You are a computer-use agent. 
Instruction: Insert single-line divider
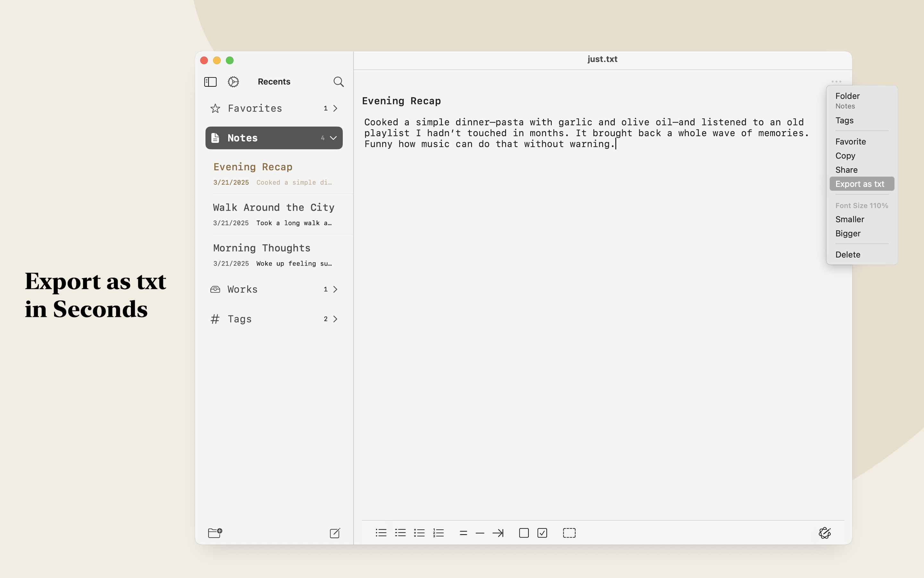coord(480,533)
